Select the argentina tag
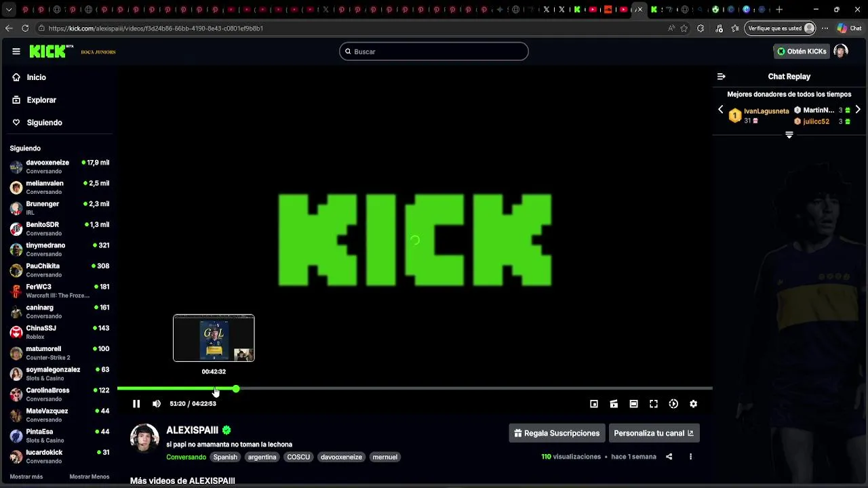This screenshot has width=868, height=488. 262,457
